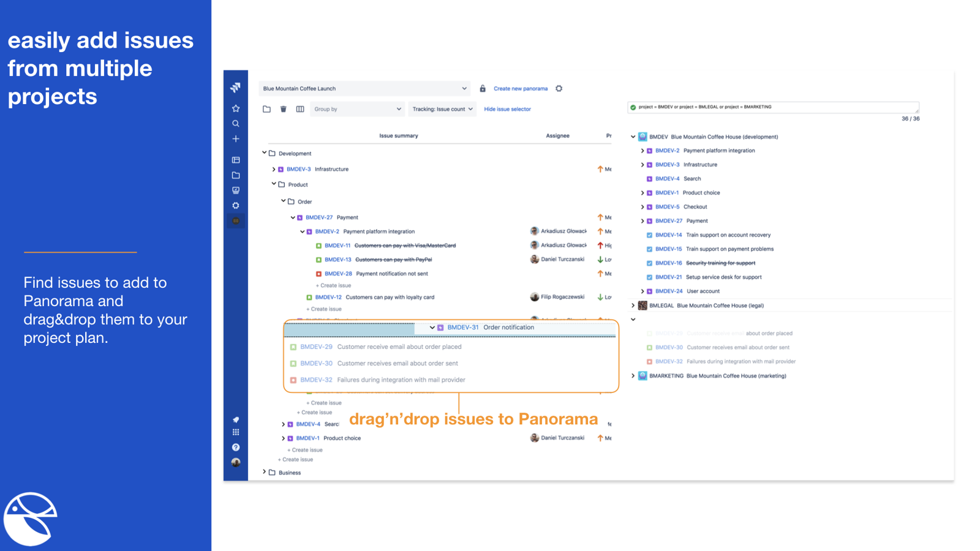The image size is (980, 551).
Task: Select the BMDEV-29 row in the dragged group
Action: click(450, 347)
